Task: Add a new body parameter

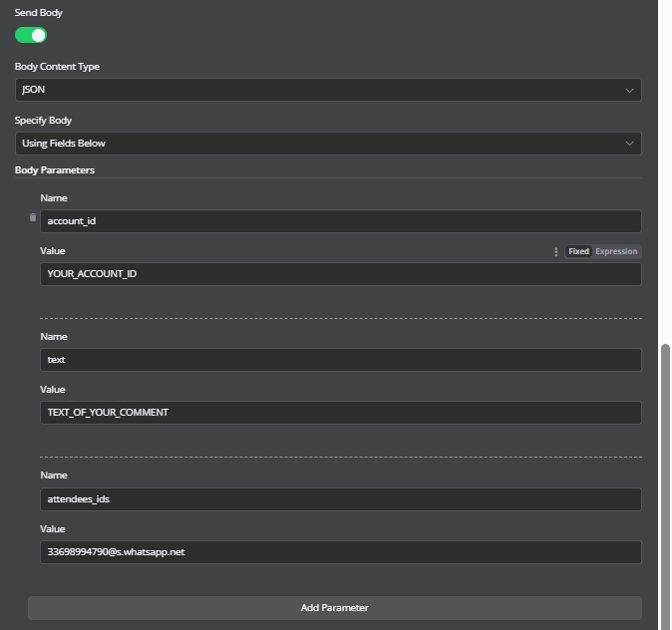Action: [335, 608]
